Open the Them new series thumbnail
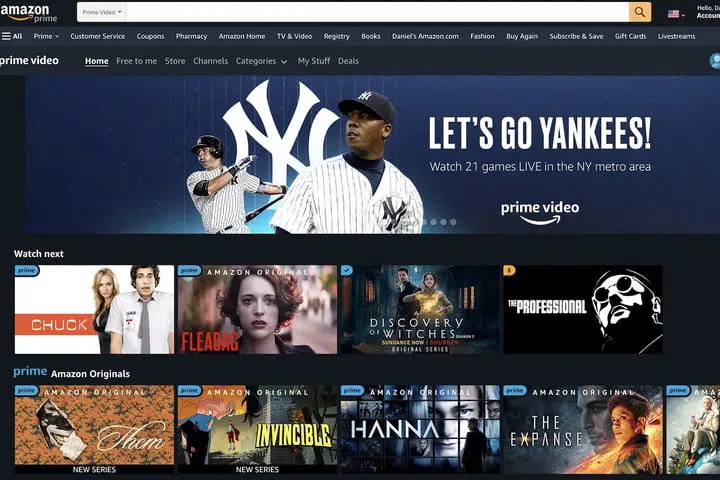This screenshot has height=480, width=720. pyautogui.click(x=94, y=429)
